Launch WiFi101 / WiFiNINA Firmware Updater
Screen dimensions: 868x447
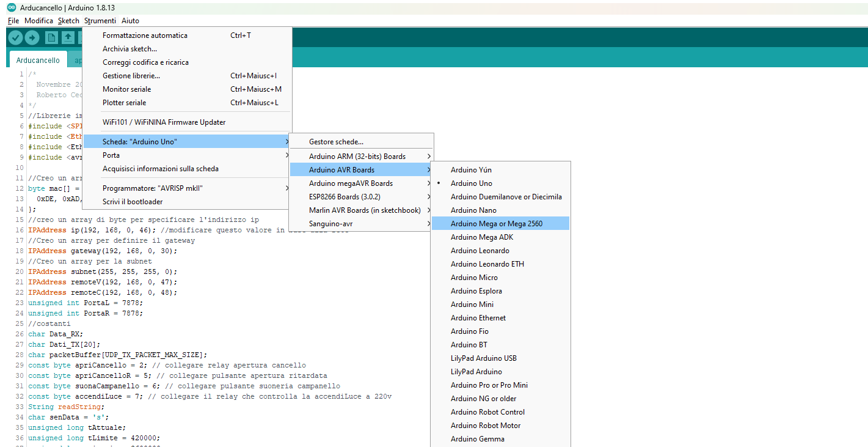tap(187, 122)
